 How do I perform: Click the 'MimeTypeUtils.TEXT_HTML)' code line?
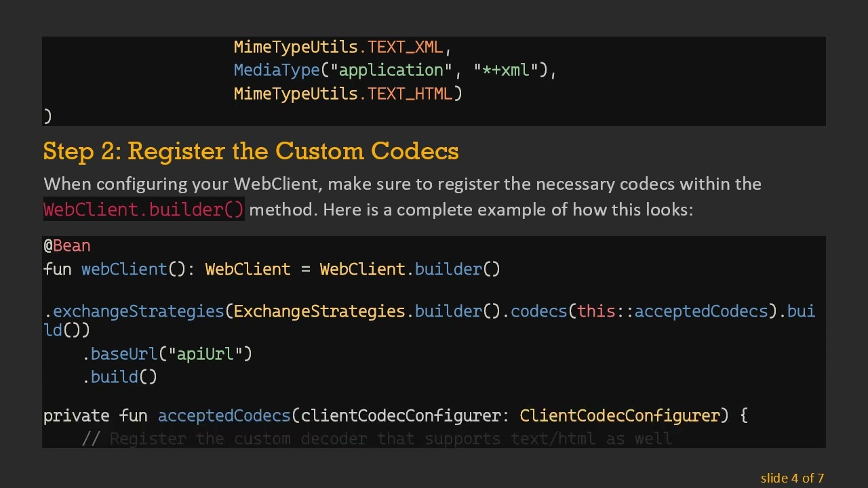348,94
